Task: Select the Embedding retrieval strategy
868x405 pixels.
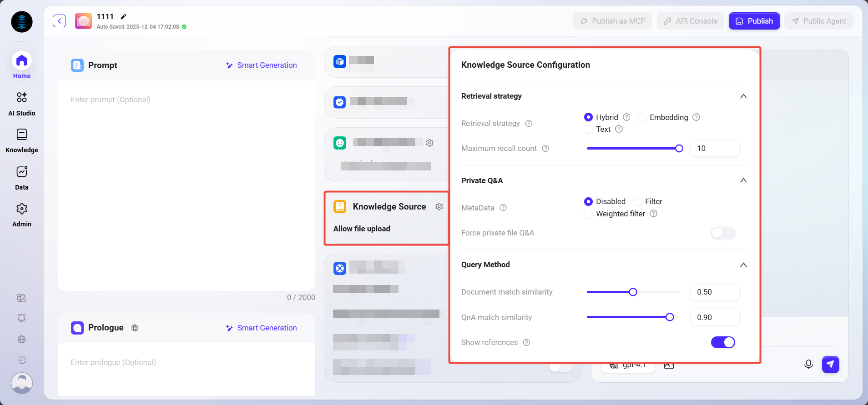Action: [x=642, y=117]
